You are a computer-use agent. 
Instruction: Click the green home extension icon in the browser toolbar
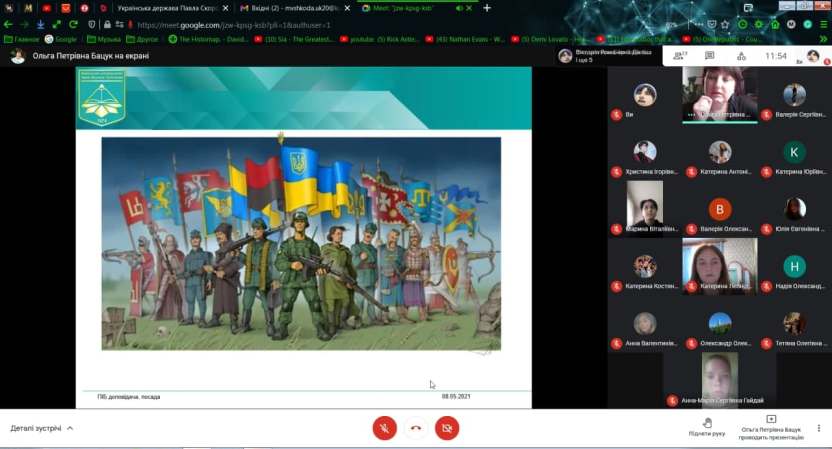point(775,24)
